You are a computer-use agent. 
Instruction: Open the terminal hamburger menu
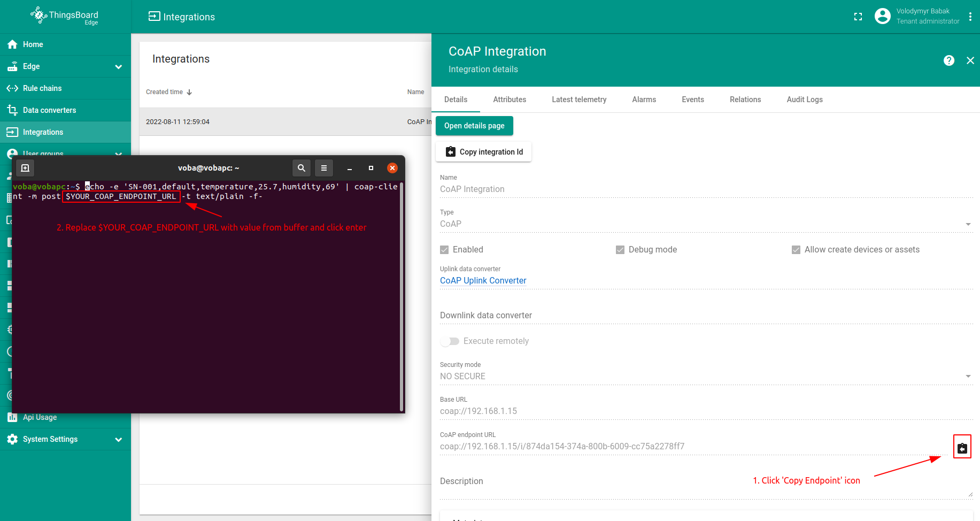(324, 168)
